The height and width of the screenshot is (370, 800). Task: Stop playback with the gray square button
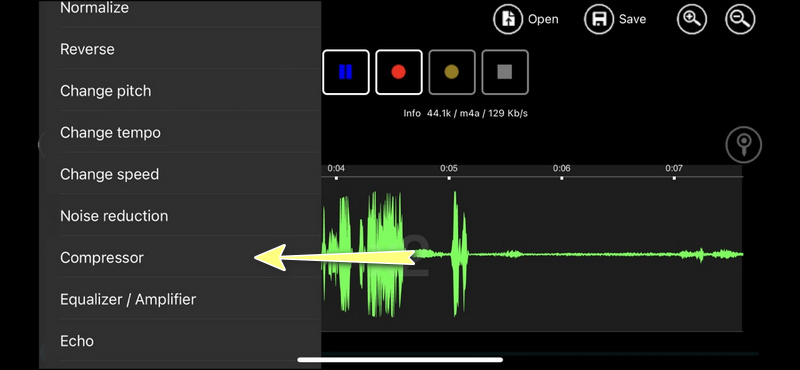(505, 72)
